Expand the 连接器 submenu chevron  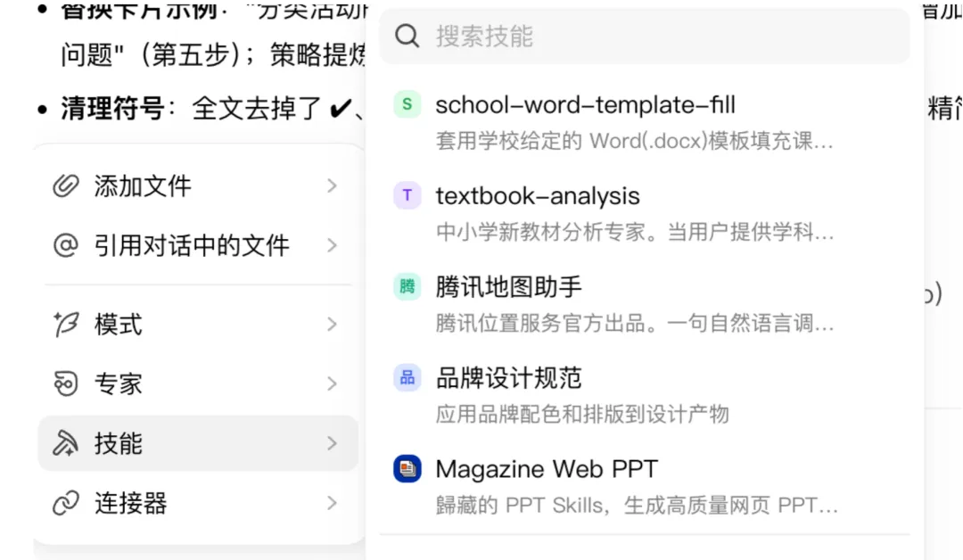[333, 503]
